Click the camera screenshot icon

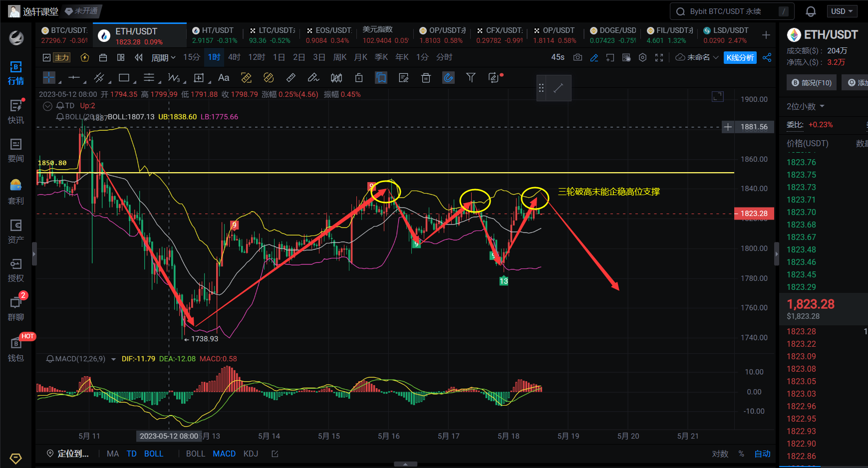coord(578,57)
